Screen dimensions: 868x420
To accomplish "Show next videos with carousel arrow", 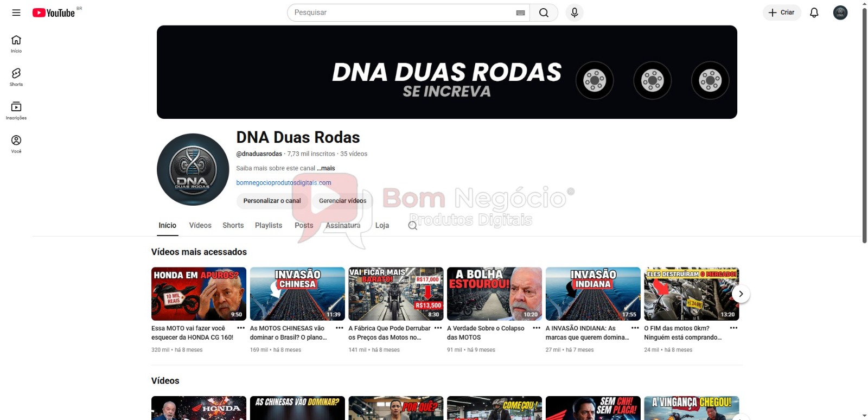I will pos(741,294).
